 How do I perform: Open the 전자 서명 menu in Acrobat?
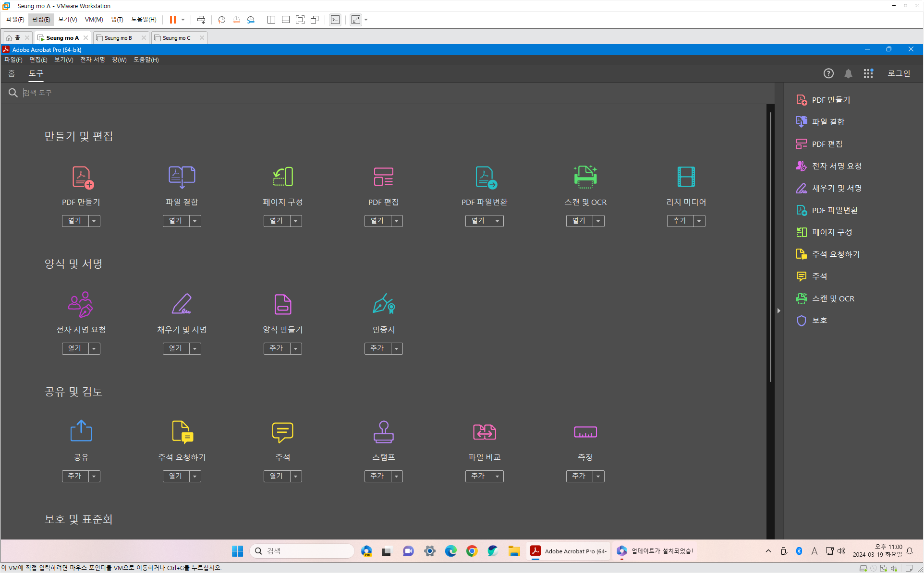tap(93, 60)
